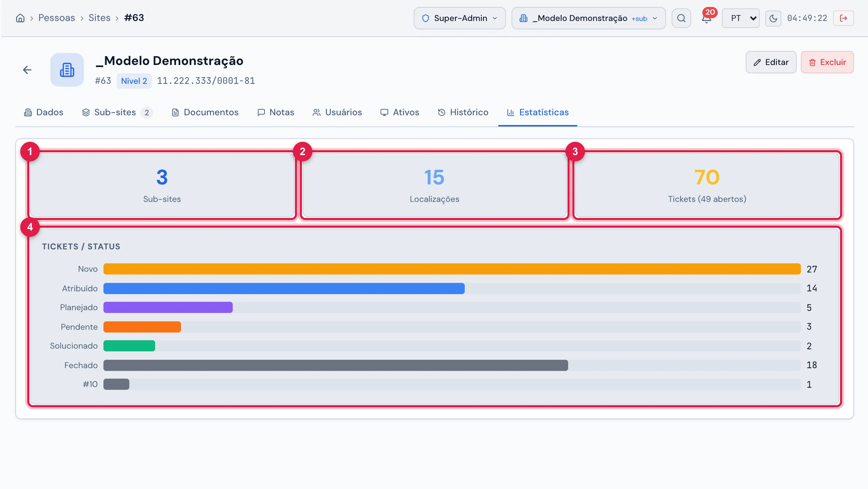Go to home via breadcrumb house icon
Image resolution: width=868 pixels, height=489 pixels.
click(20, 18)
